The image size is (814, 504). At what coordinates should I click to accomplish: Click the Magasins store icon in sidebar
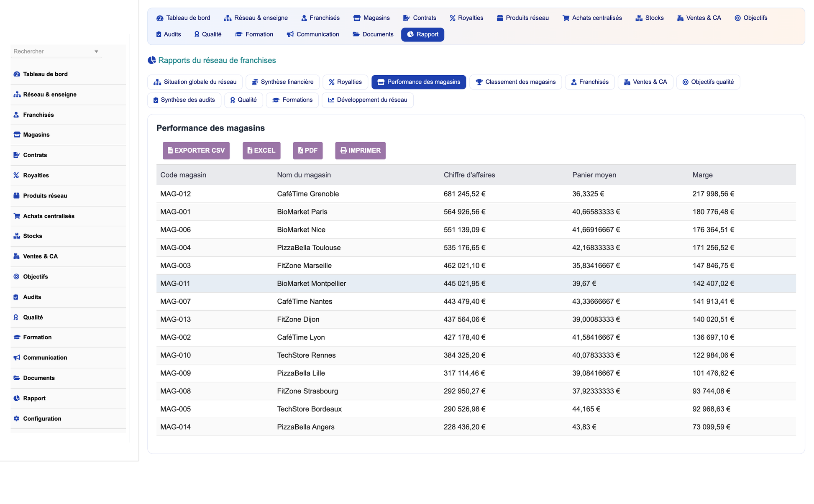[x=17, y=135]
